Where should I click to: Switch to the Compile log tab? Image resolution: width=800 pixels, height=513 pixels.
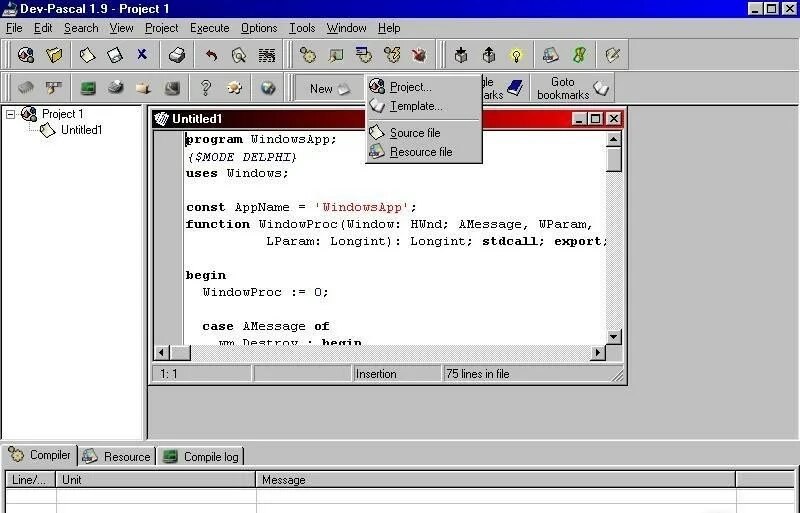coord(201,456)
